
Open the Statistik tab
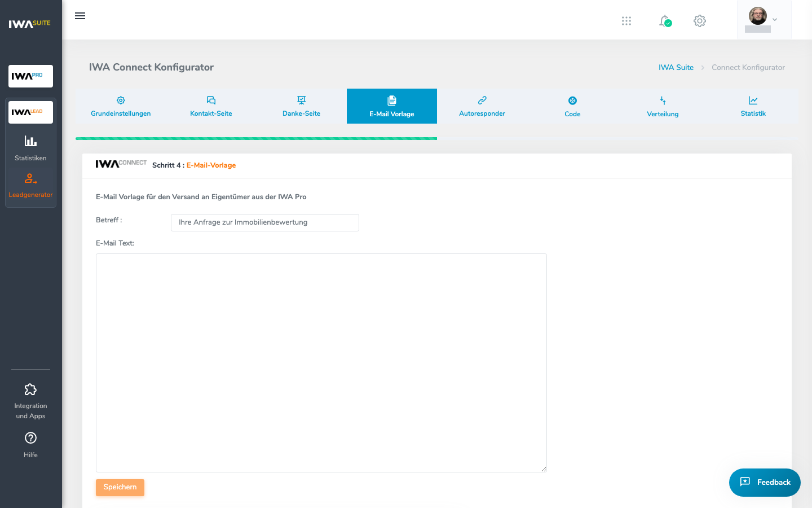[753, 106]
